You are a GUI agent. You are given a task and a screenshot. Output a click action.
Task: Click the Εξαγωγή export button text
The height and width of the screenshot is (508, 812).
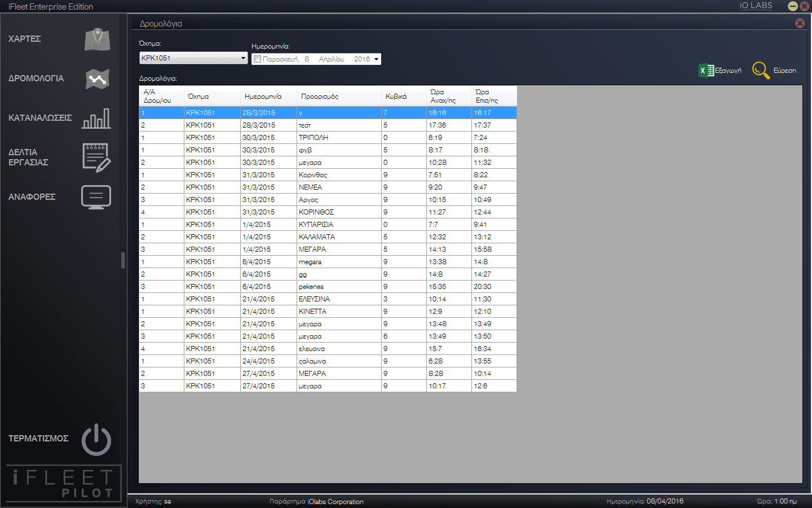728,71
